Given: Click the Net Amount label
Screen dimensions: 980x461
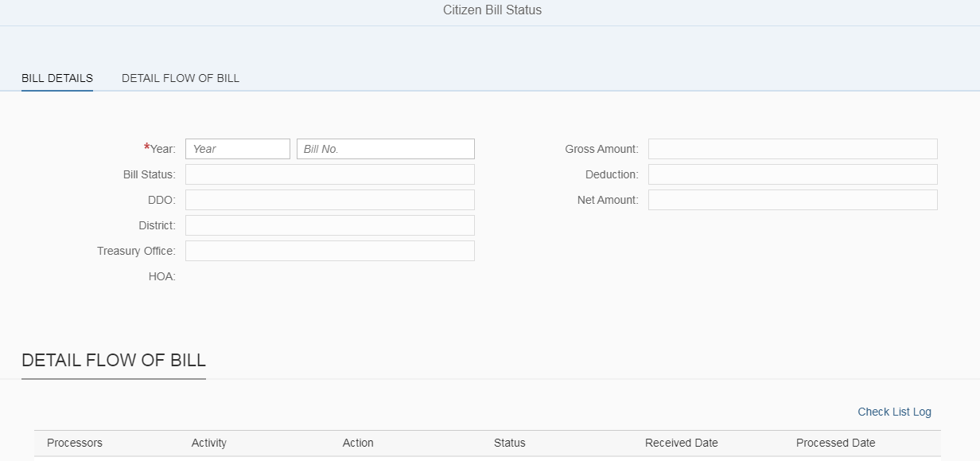Looking at the screenshot, I should pos(608,200).
